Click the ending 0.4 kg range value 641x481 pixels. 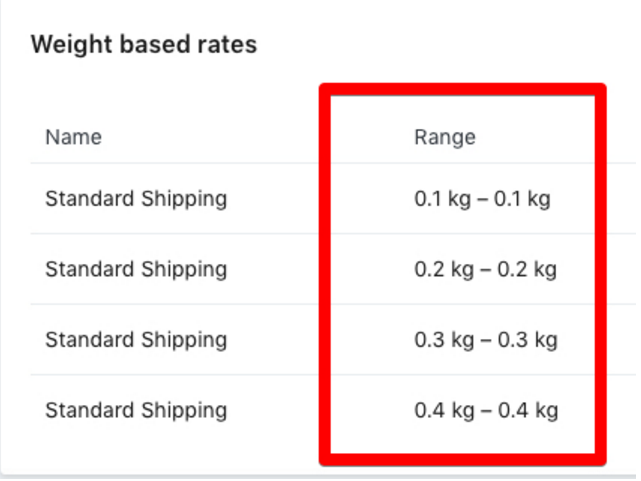tap(527, 410)
